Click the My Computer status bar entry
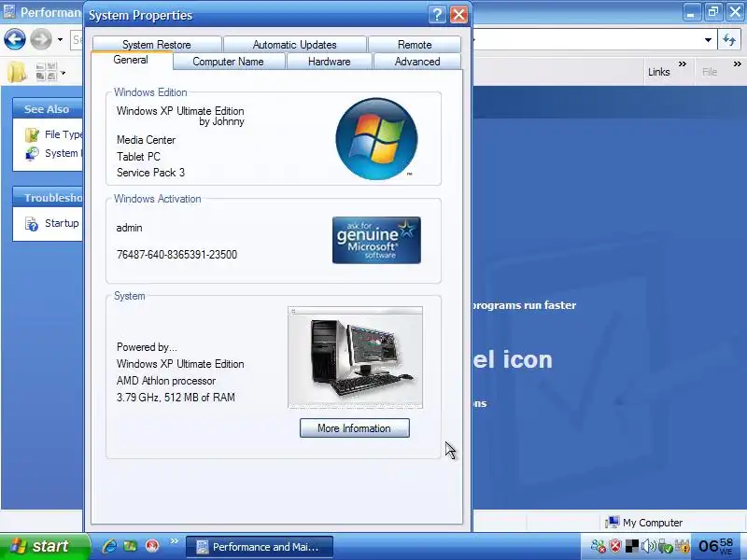 point(643,523)
